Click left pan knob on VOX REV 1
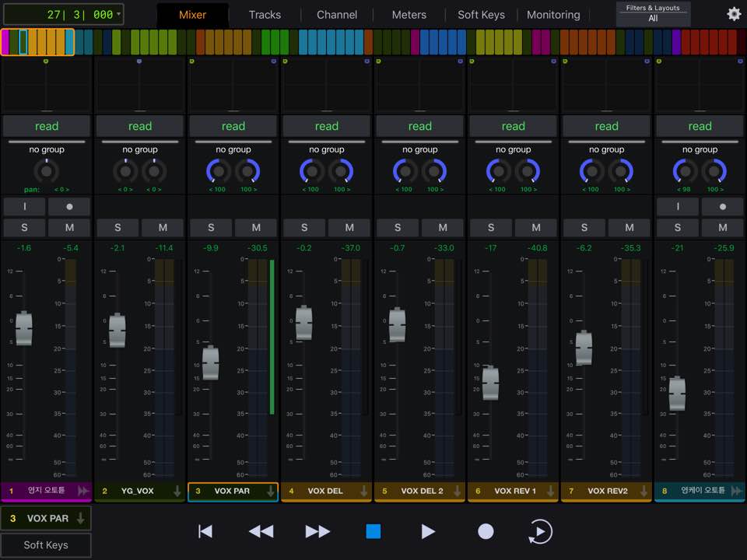The width and height of the screenshot is (747, 560). [x=498, y=171]
